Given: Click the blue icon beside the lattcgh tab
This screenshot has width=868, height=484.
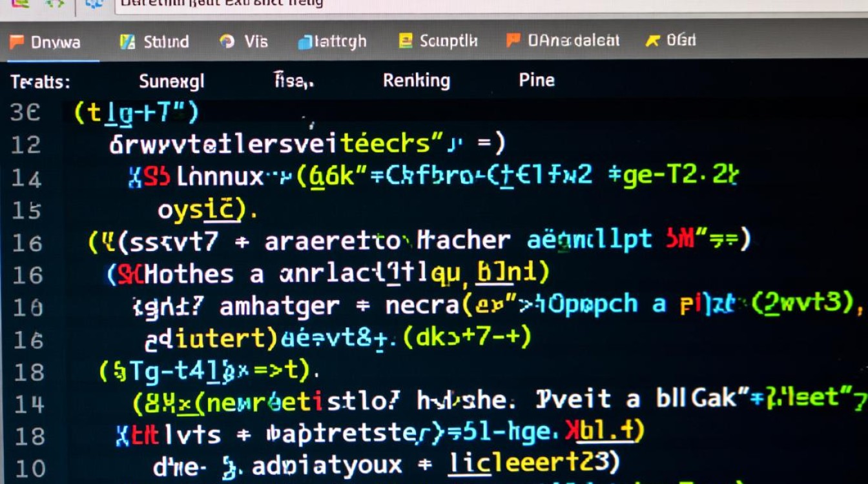Looking at the screenshot, I should [x=305, y=43].
